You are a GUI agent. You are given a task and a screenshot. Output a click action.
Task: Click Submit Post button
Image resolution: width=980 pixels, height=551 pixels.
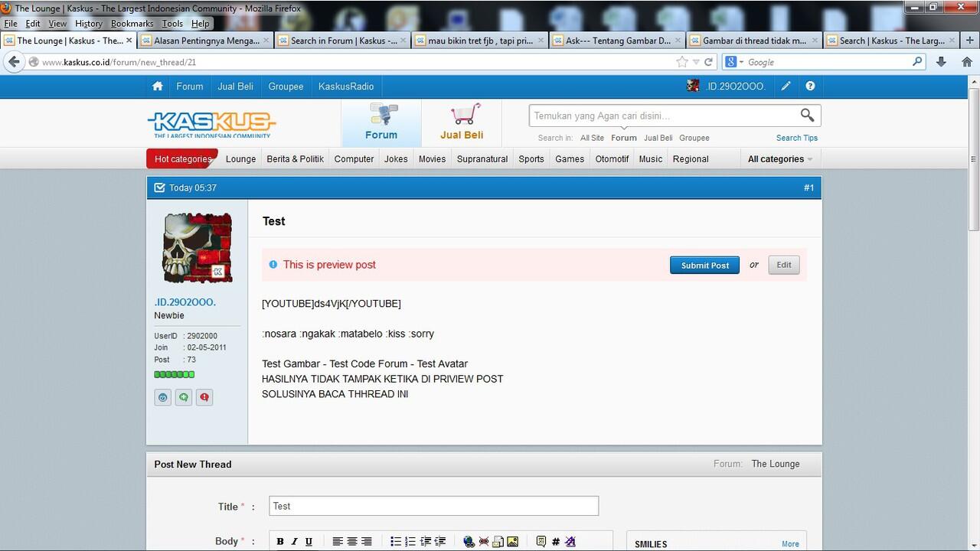point(705,265)
